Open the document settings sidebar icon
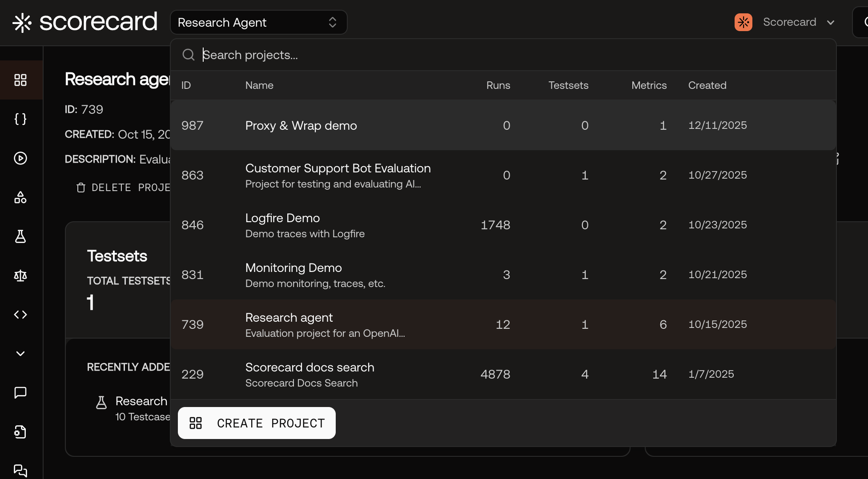Screen dimensions: 868x479 click(20, 432)
